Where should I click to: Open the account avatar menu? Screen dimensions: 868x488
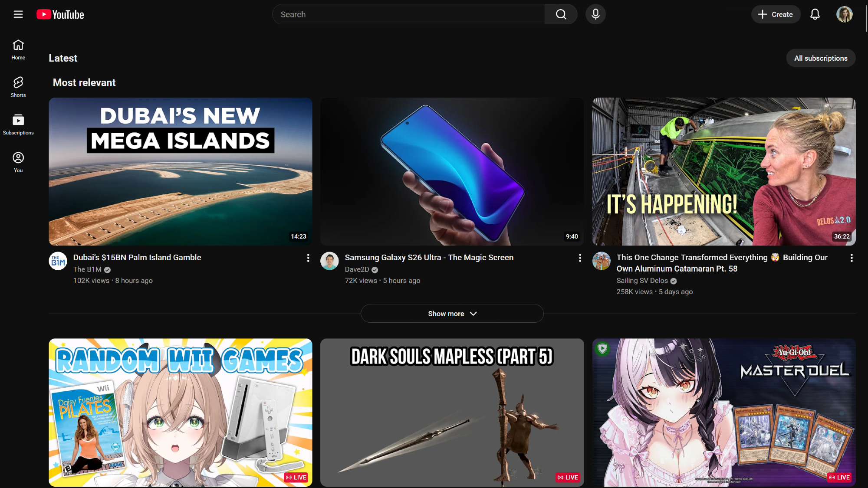tap(844, 14)
